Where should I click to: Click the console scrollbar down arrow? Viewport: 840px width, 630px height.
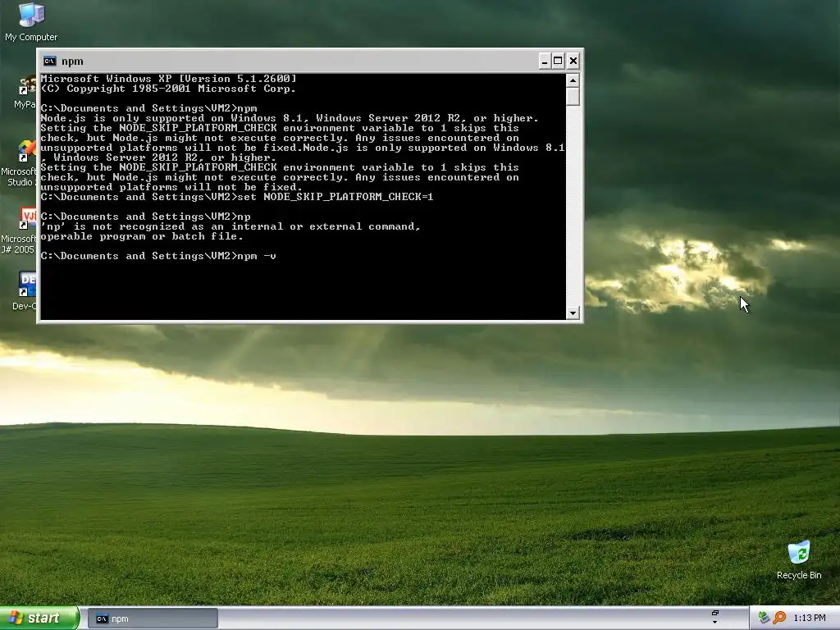[573, 313]
